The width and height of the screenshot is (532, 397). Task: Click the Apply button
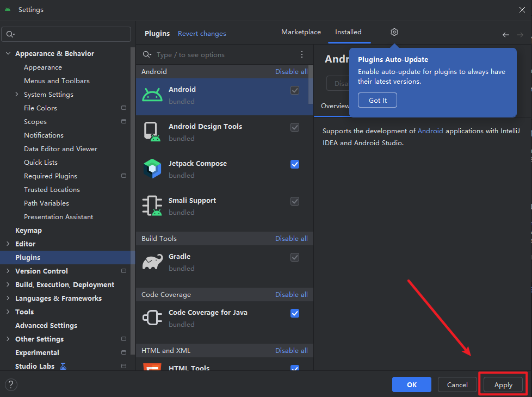tap(503, 384)
